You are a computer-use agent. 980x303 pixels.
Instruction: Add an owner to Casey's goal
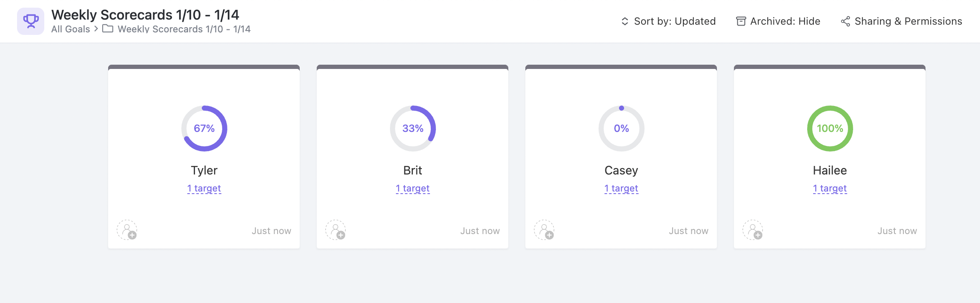point(544,230)
